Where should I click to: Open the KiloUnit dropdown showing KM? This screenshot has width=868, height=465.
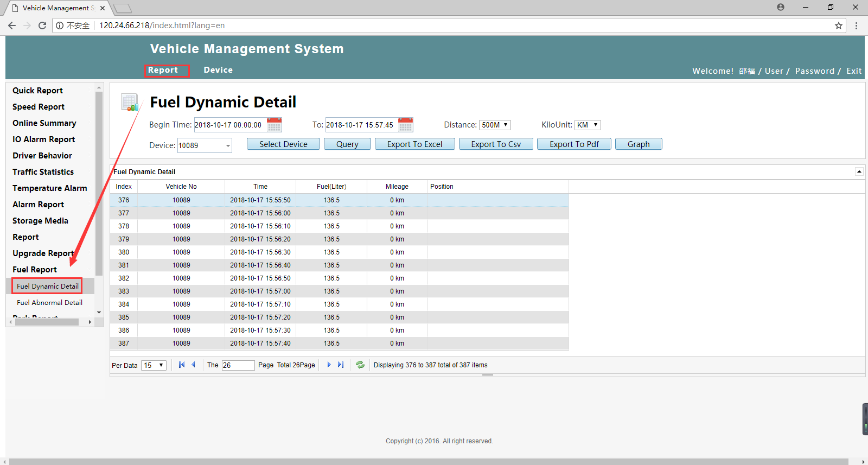pos(588,125)
